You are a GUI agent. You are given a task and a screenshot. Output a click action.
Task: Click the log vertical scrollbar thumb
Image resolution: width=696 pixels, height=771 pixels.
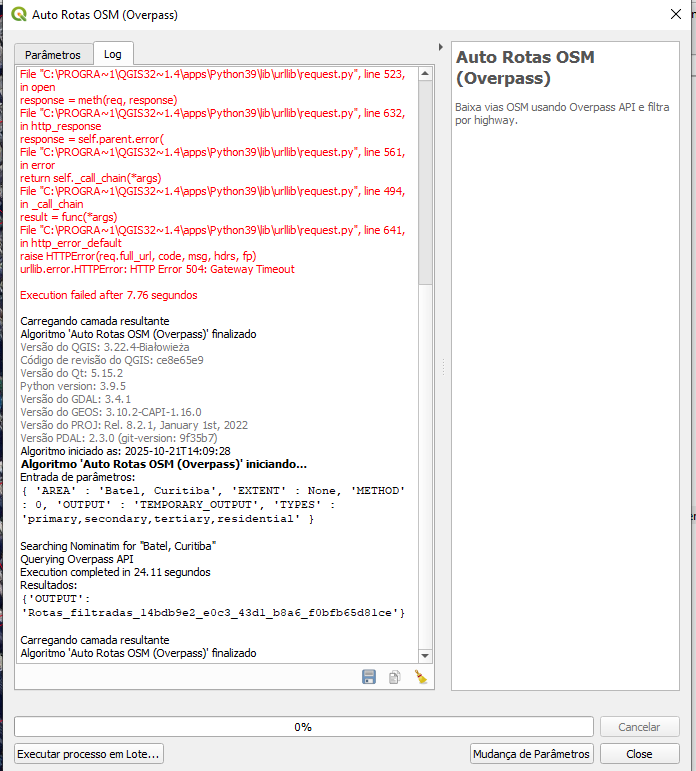pos(425,182)
